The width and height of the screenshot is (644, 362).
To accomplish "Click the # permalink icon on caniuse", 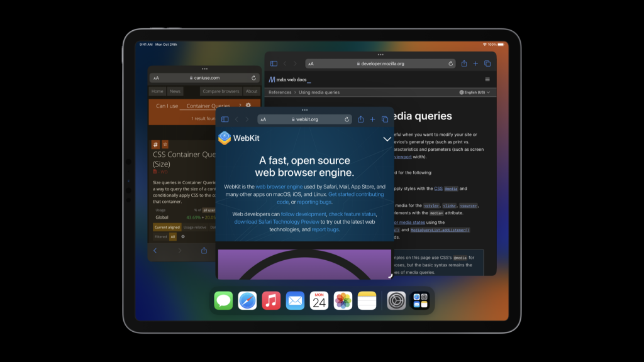I will (x=155, y=145).
